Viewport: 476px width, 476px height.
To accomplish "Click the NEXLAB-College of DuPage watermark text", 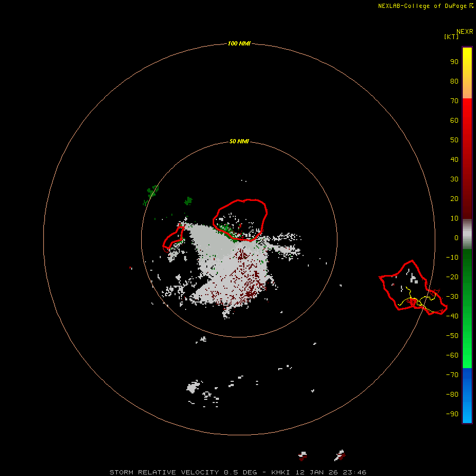I will tap(425, 6).
